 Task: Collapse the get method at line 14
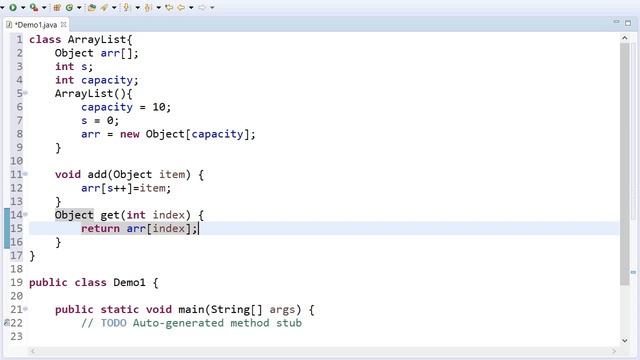pos(25,214)
